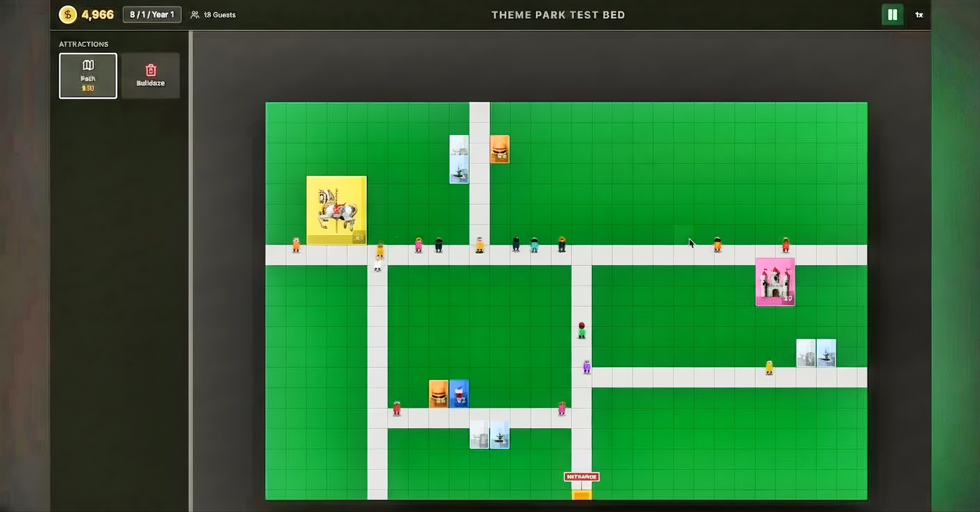Select the light-blue stall below the upper gray stall
The width and height of the screenshot is (980, 512).
[x=459, y=170]
